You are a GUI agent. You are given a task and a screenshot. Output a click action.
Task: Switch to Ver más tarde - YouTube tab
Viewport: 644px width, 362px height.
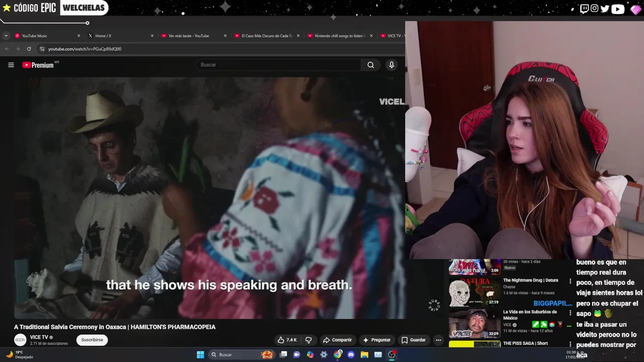[x=194, y=36]
